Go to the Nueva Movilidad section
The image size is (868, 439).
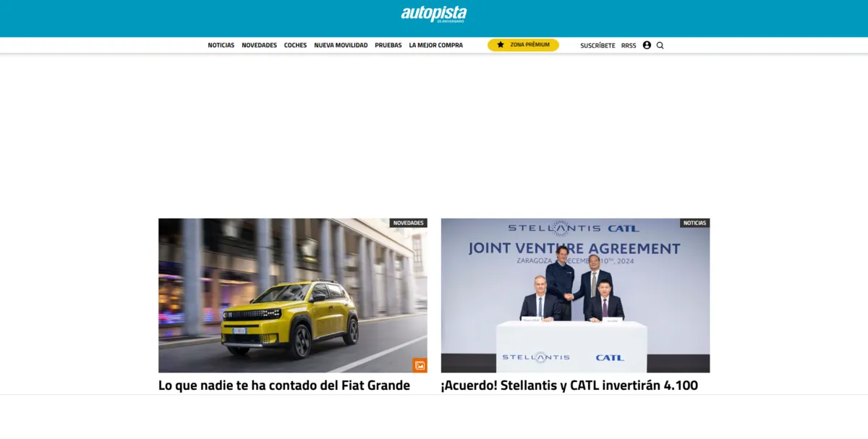coord(341,45)
